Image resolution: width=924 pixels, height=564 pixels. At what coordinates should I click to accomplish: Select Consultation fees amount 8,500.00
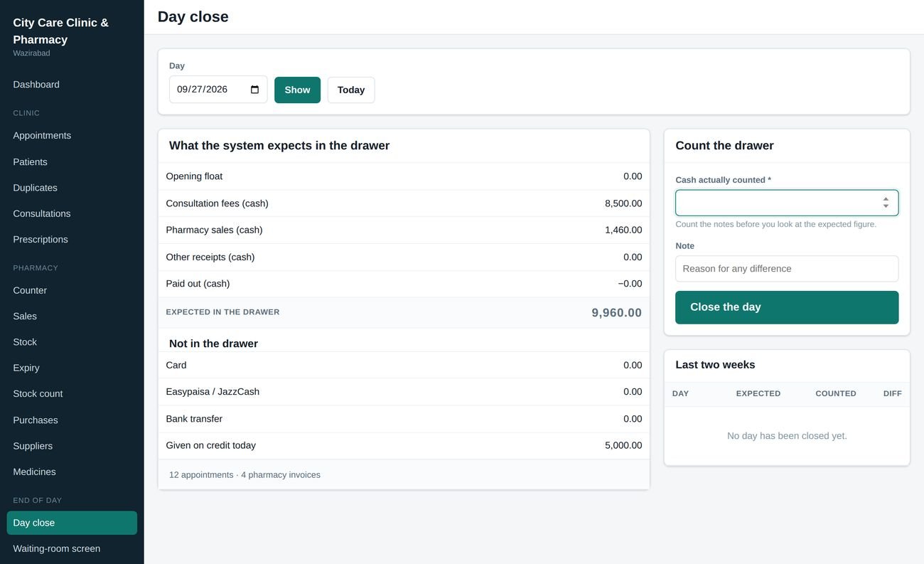623,203
